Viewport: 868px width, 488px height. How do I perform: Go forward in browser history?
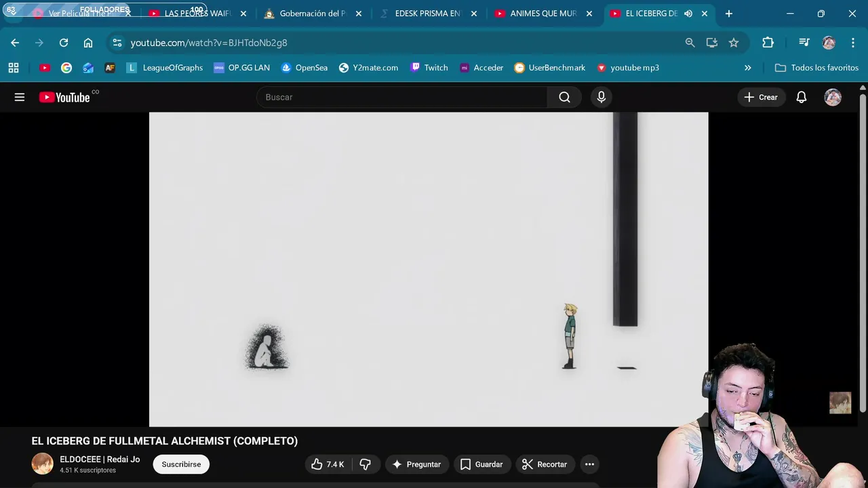(39, 43)
